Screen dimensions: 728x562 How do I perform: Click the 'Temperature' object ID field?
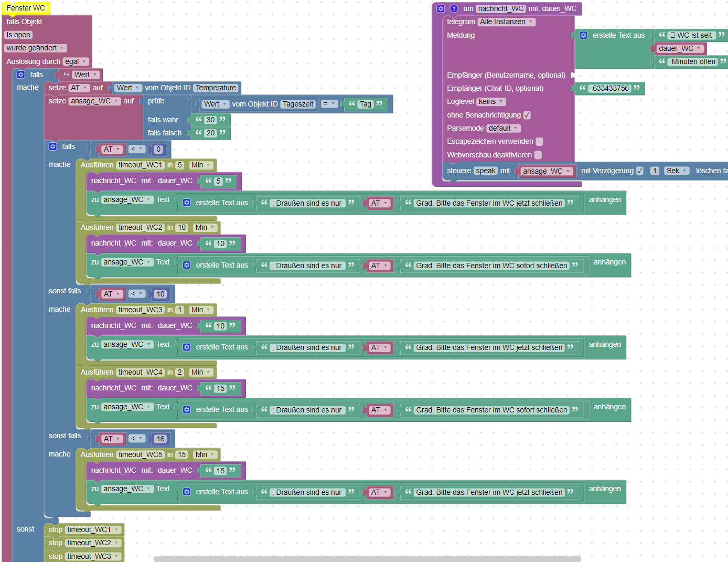216,88
